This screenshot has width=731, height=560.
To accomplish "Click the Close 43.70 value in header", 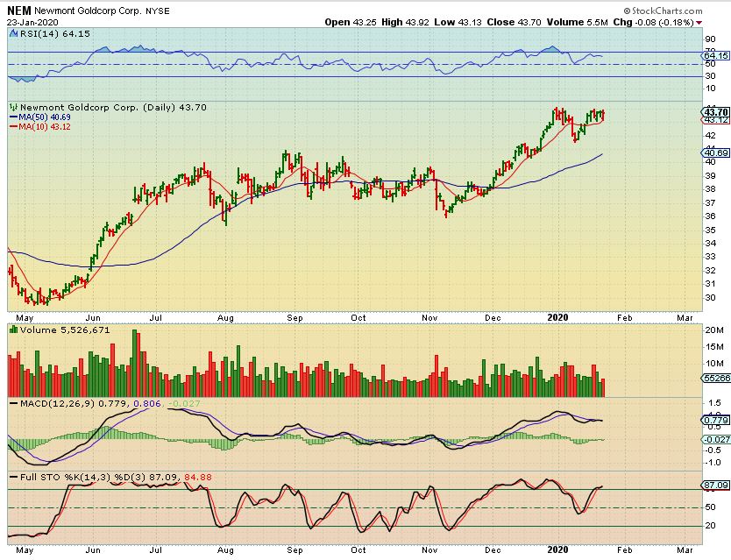I will point(515,22).
